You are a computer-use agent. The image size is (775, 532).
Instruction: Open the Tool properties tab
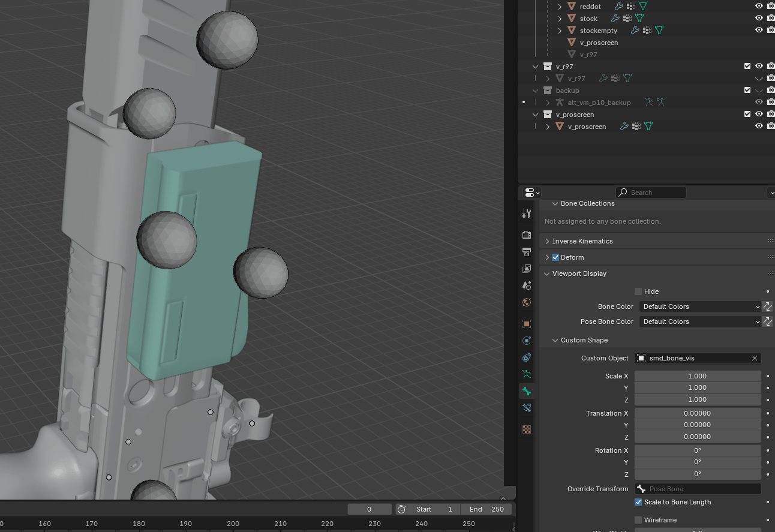[527, 214]
